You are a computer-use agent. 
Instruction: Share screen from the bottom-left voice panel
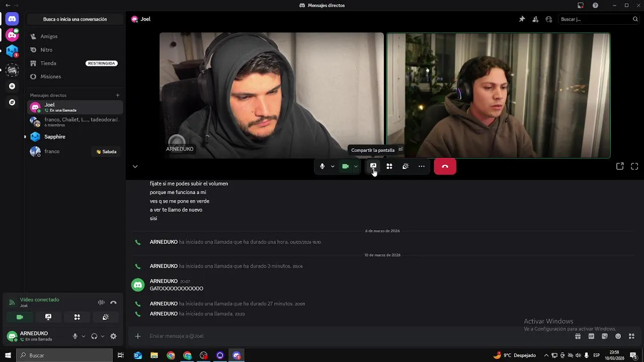tap(48, 317)
